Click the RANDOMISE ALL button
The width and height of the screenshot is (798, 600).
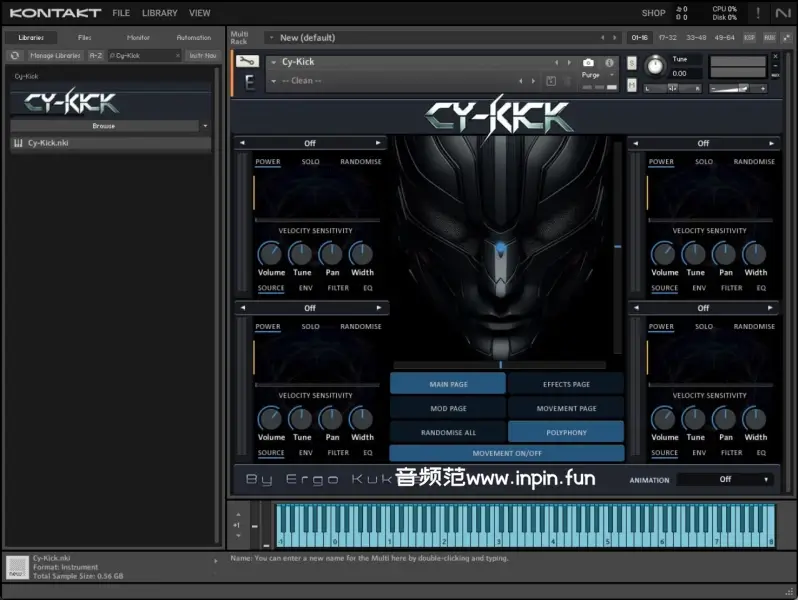pos(448,432)
